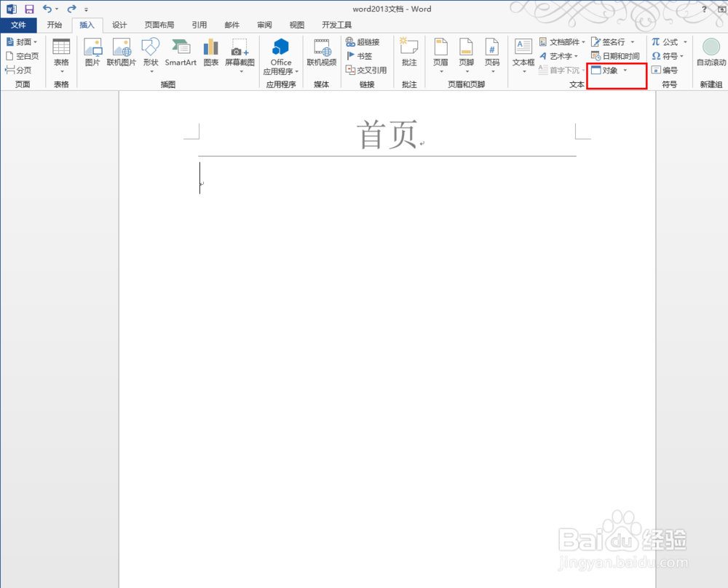Viewport: 728px width, 588px height.
Task: Insert a blank page (空白页)
Action: coord(23,56)
